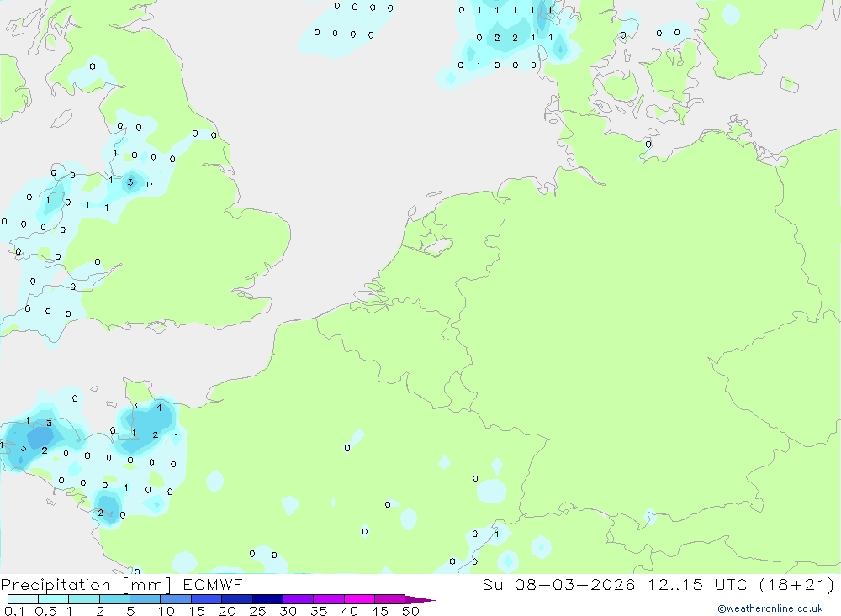Click the 2–5 mm legend color box
Image resolution: width=841 pixels, height=616 pixels.
(114, 599)
